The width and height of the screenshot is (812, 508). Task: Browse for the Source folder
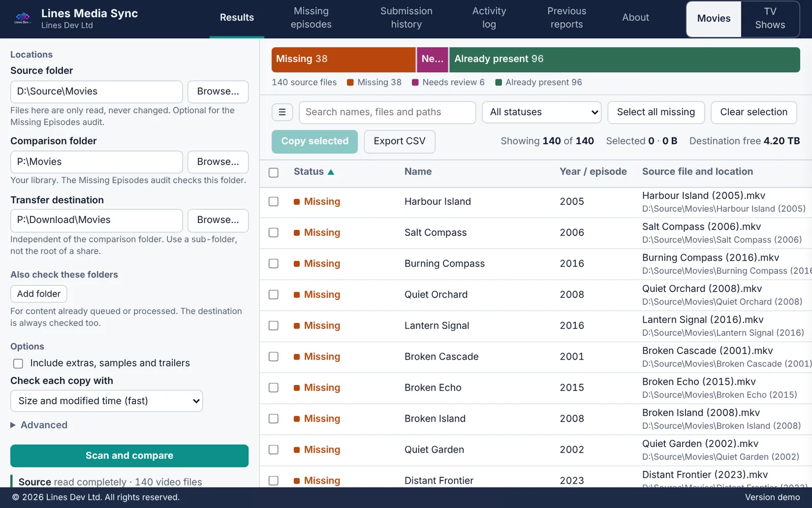click(218, 91)
